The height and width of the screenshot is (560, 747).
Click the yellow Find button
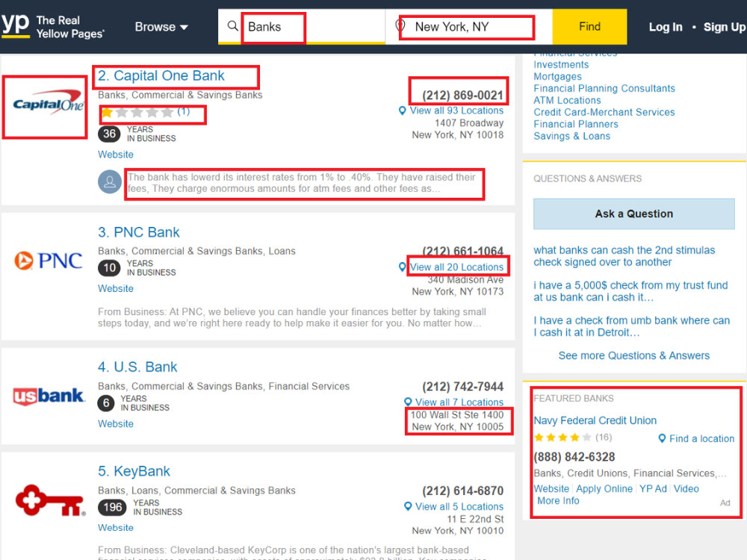589,27
